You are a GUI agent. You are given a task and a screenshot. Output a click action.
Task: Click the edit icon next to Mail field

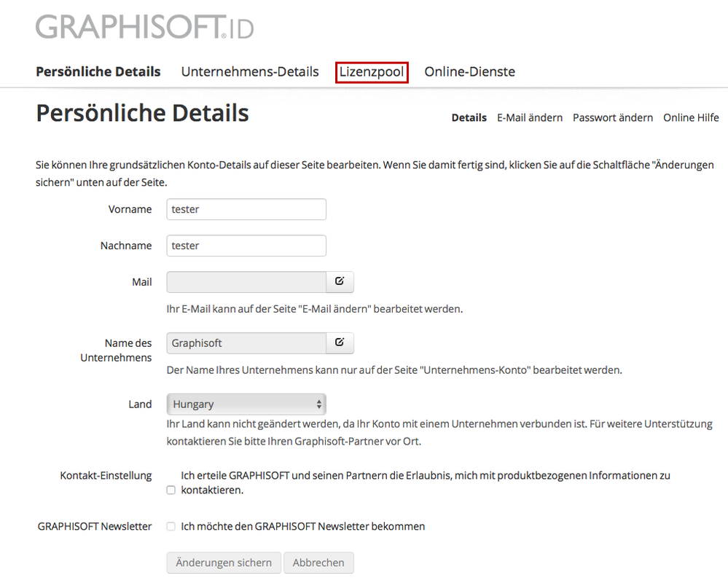pyautogui.click(x=340, y=281)
